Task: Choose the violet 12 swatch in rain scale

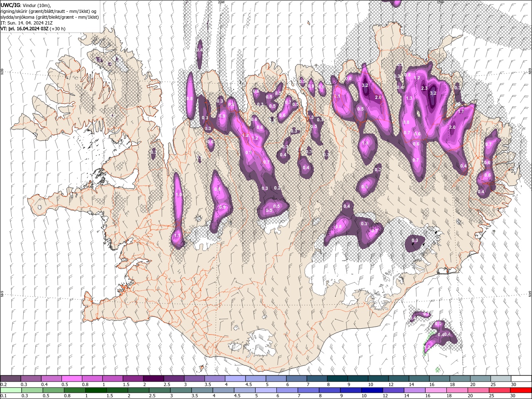Action: (x=393, y=390)
